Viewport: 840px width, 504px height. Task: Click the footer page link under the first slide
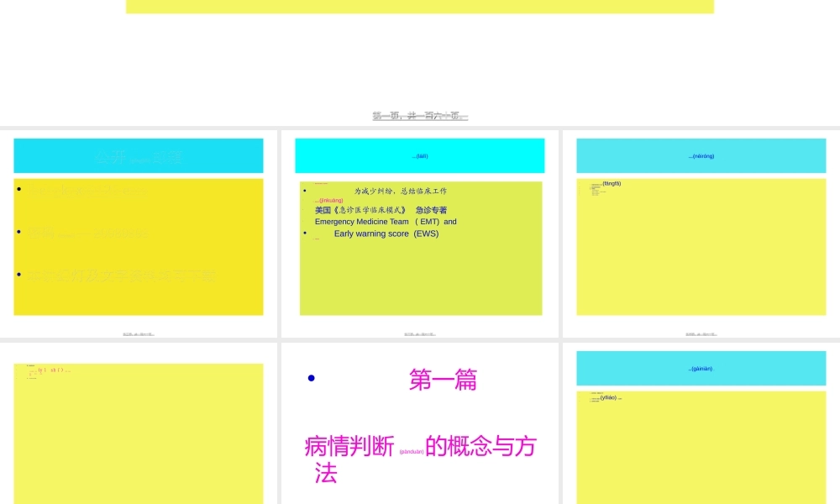point(138,333)
